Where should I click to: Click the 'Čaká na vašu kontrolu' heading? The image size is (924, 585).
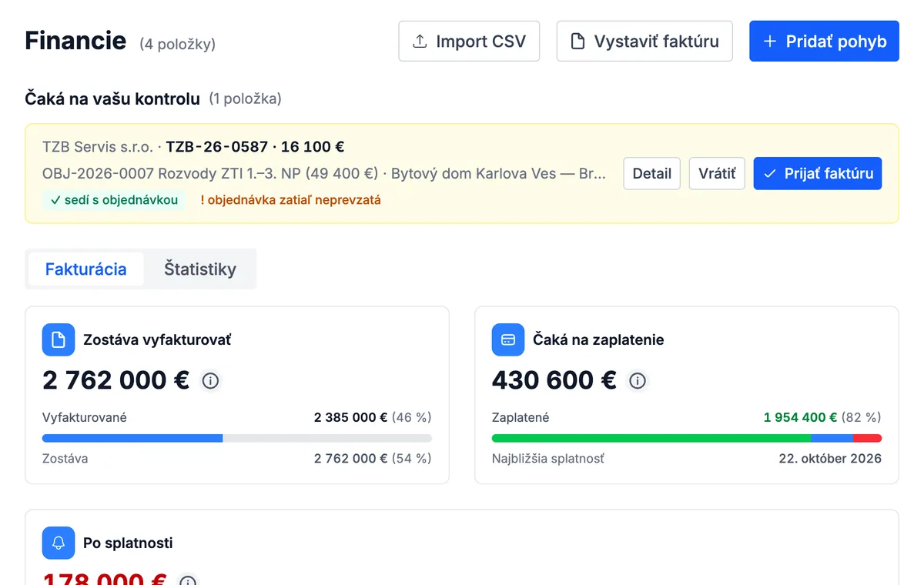click(112, 99)
